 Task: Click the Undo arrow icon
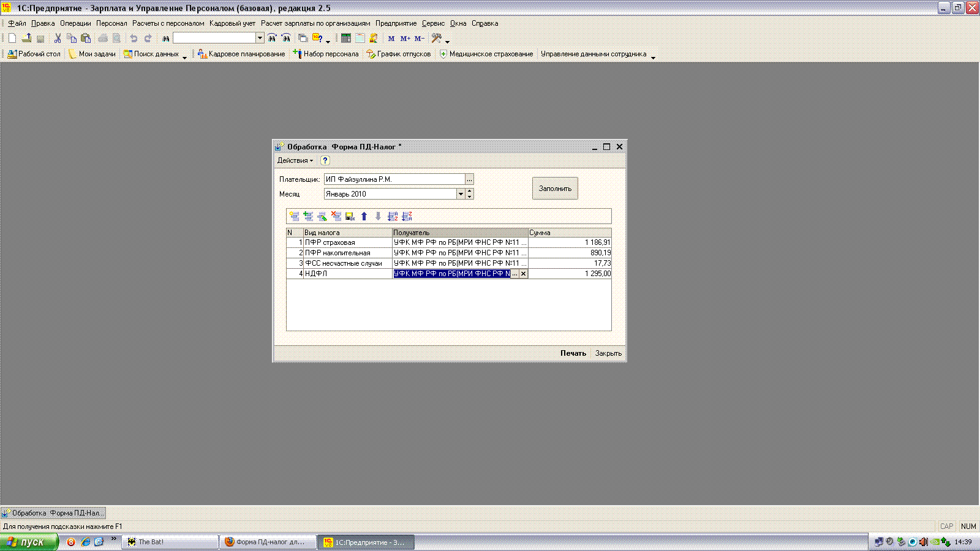pos(134,38)
